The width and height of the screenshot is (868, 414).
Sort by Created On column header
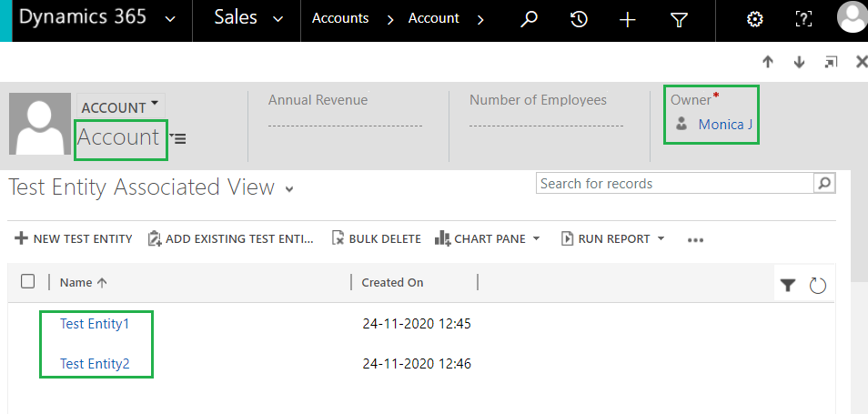click(392, 282)
